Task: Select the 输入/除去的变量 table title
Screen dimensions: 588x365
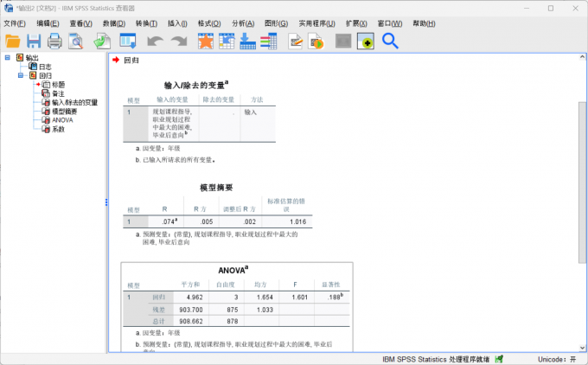Action: tap(196, 85)
